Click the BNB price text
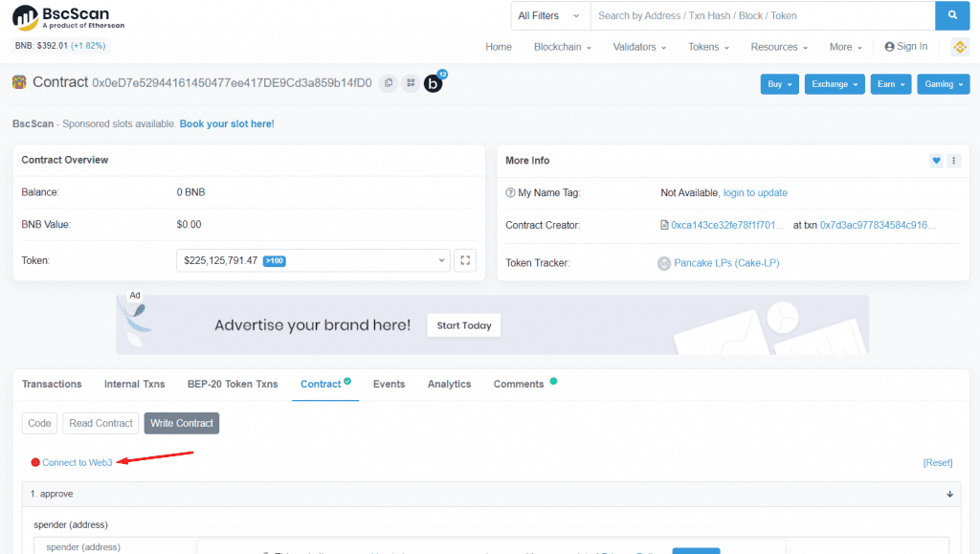 (60, 46)
